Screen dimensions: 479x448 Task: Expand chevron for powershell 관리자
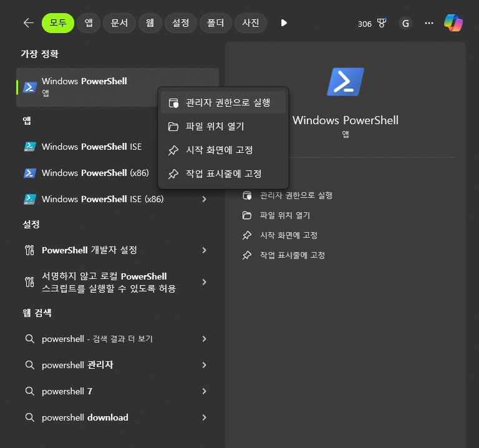click(204, 365)
